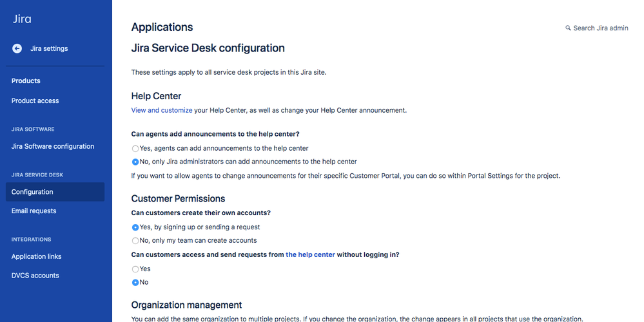Open Application links page
644x322 pixels.
click(36, 256)
